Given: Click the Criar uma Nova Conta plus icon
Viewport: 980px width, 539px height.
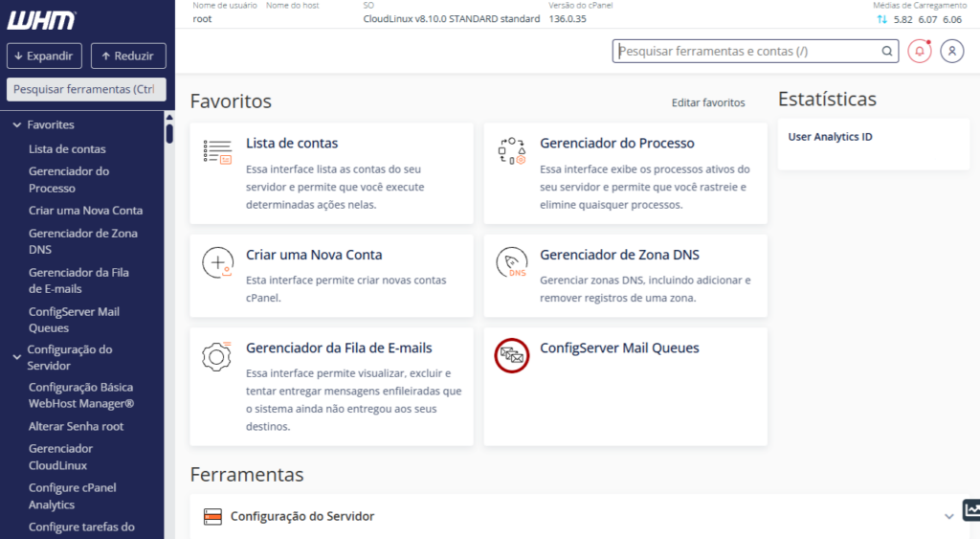Looking at the screenshot, I should coord(217,262).
